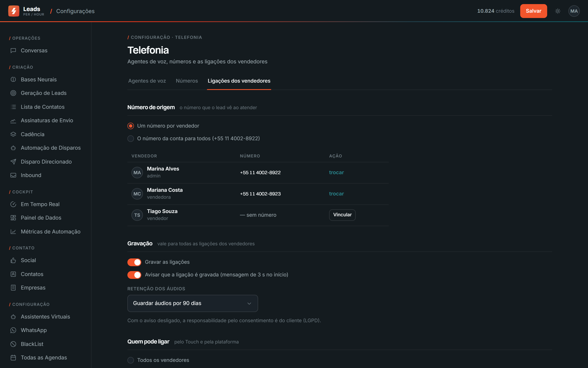Switch to the Números tab

(187, 81)
